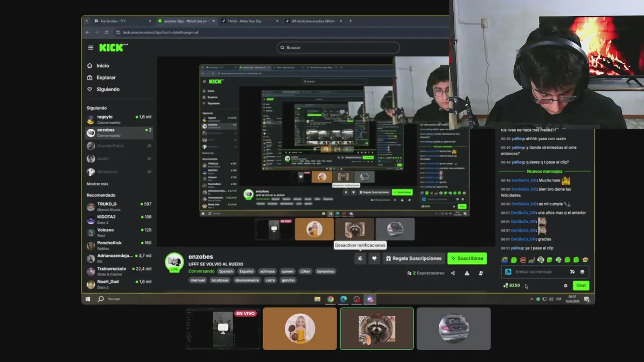Open Trainwreckstv Slots & Casino channel
Screen dimensions: 644x362
click(119, 271)
